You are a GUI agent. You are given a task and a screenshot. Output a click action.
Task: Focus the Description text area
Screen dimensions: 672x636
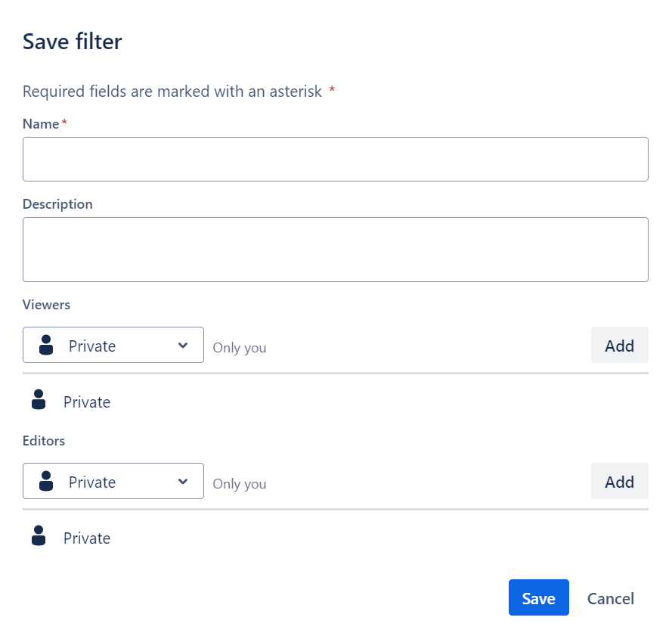click(335, 250)
